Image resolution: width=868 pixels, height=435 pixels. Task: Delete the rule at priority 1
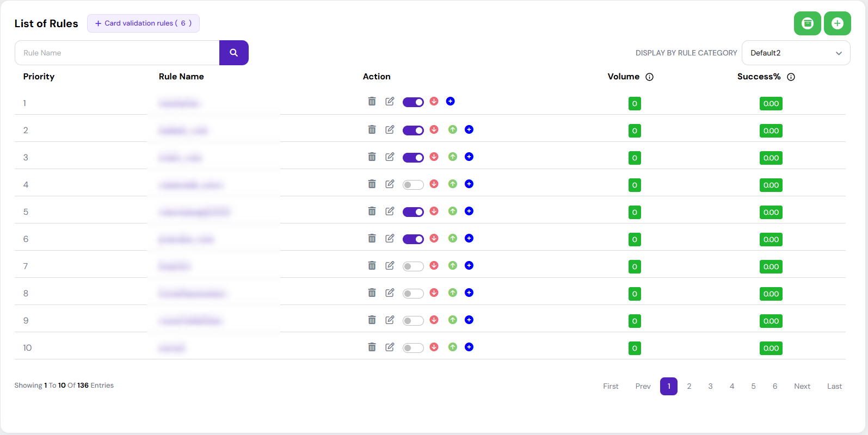[372, 101]
